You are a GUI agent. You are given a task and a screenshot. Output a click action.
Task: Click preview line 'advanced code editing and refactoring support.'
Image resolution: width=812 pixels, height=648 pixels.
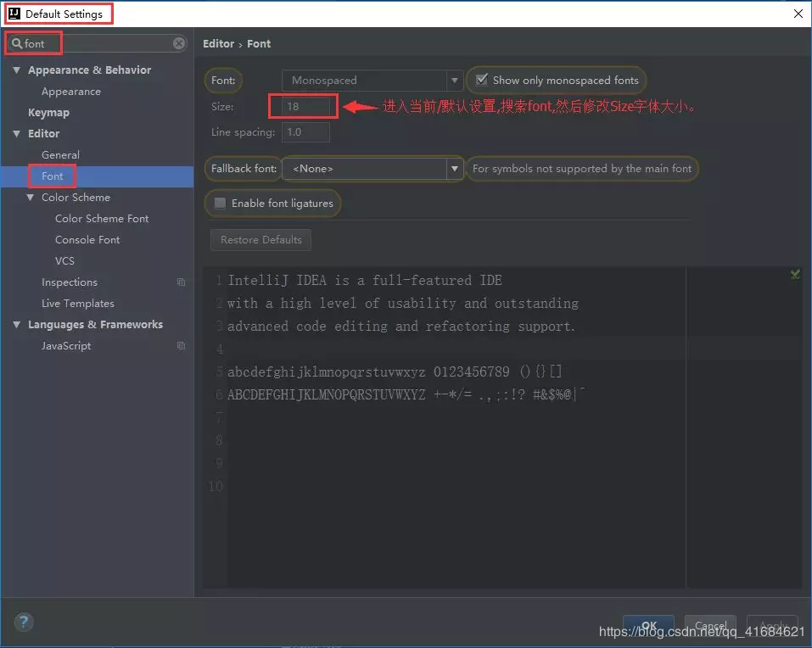[x=401, y=327]
